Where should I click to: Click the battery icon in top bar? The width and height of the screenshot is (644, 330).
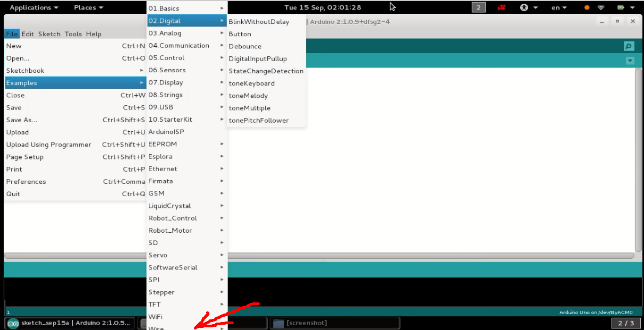click(620, 7)
